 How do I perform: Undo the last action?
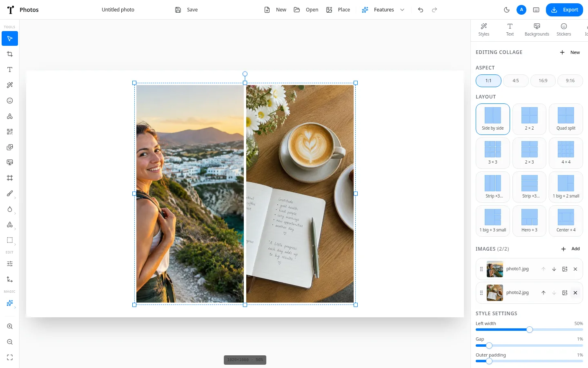coord(421,10)
